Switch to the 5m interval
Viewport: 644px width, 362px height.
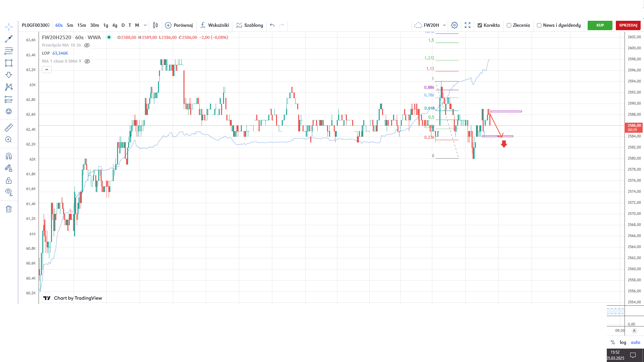click(x=70, y=25)
